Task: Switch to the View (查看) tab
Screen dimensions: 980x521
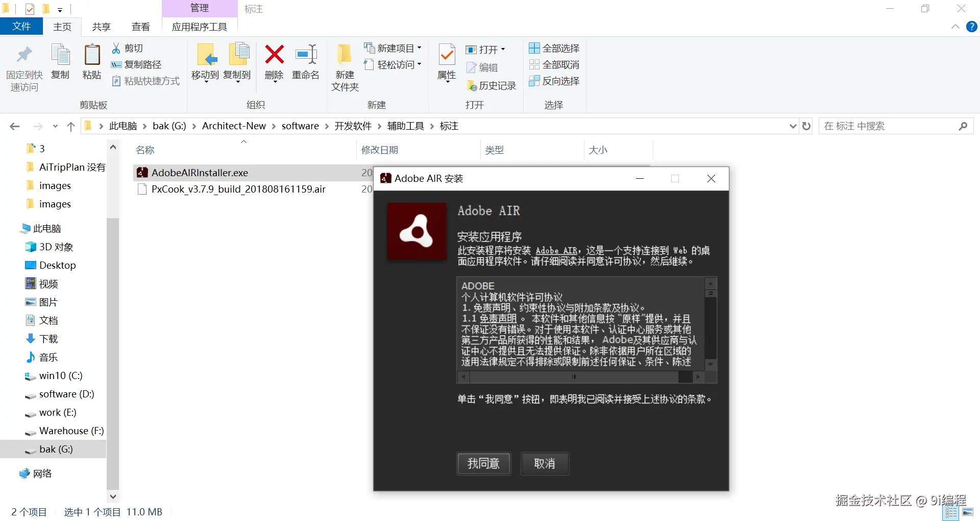Action: [x=140, y=27]
